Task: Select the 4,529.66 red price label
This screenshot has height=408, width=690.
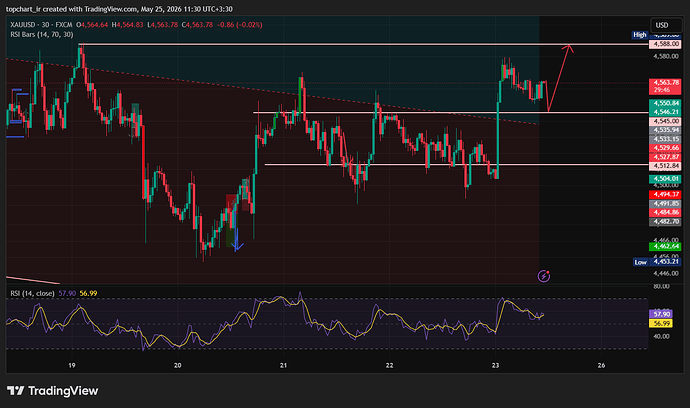Action: tap(665, 148)
